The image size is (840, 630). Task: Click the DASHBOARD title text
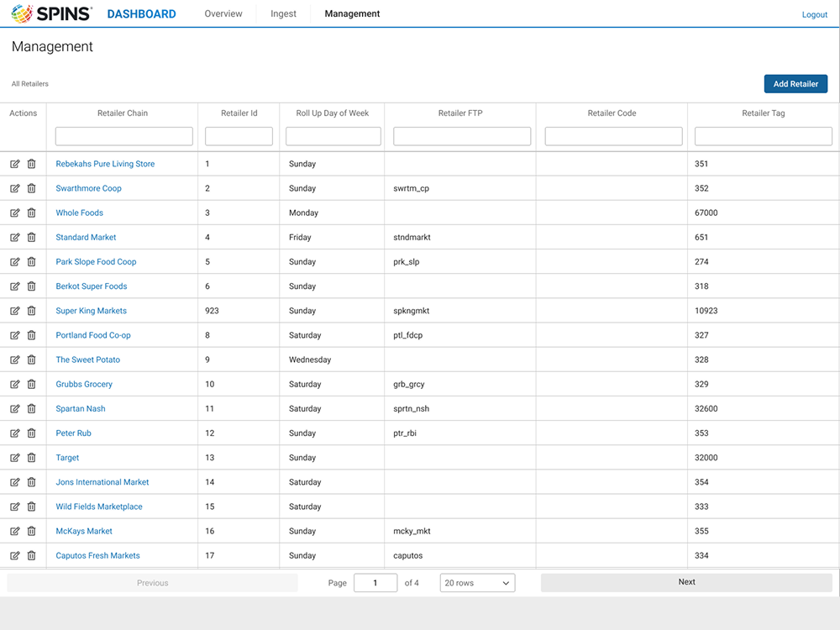pyautogui.click(x=141, y=14)
